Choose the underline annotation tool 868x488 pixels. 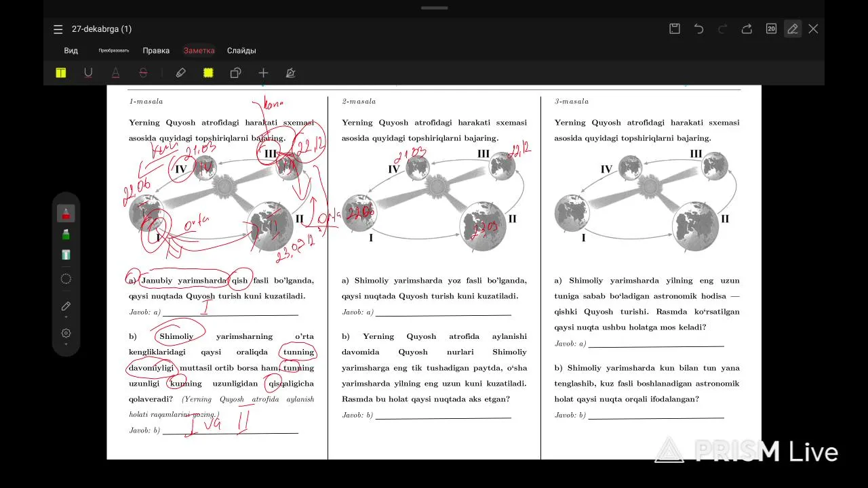pos(88,73)
